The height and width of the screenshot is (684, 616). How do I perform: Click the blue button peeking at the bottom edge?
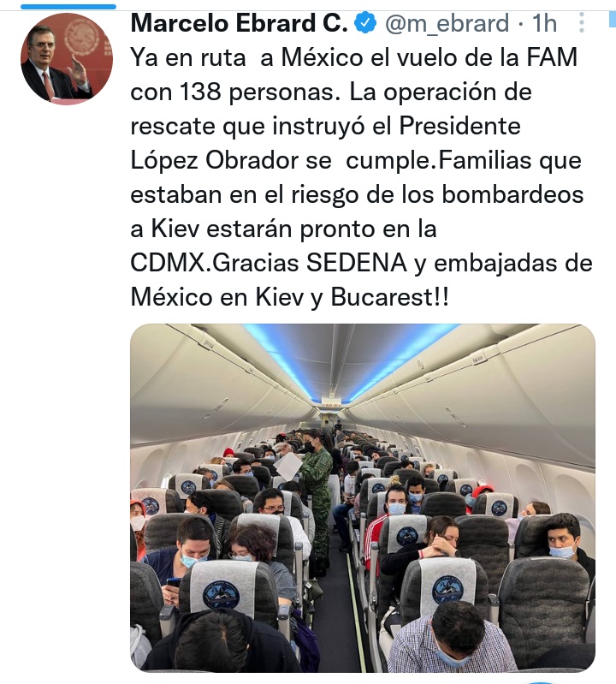[x=541, y=681]
